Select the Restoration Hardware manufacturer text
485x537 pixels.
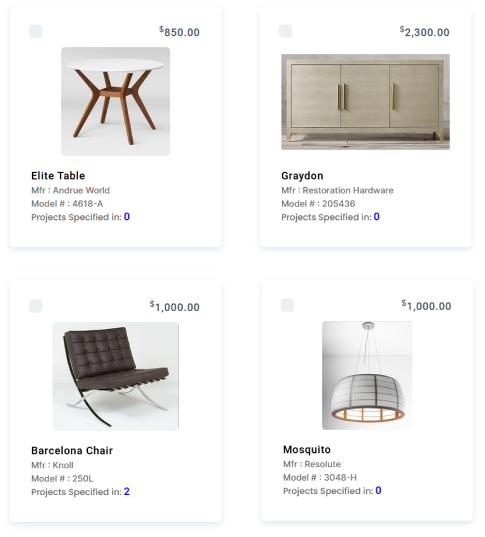pos(348,190)
